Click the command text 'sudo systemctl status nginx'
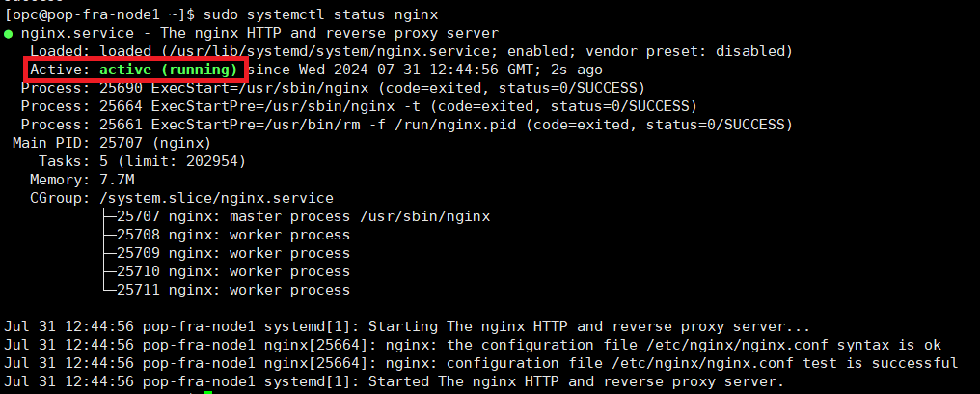The image size is (980, 394). click(x=321, y=14)
